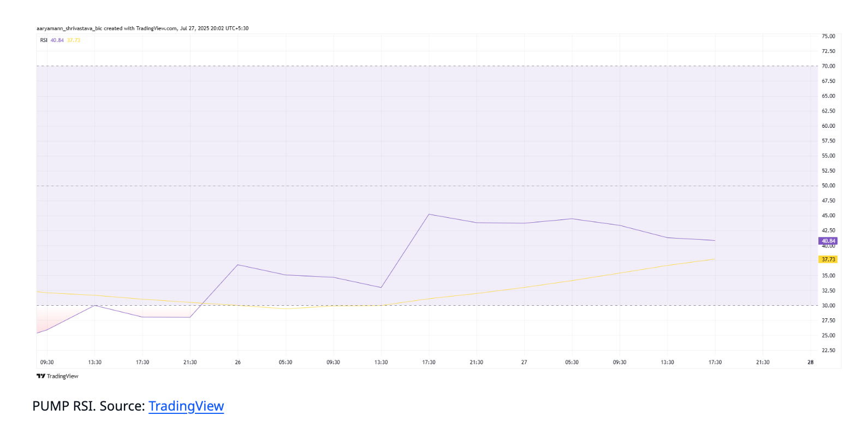Click the yellow 37.73 legend value
868x439 pixels.
point(74,40)
